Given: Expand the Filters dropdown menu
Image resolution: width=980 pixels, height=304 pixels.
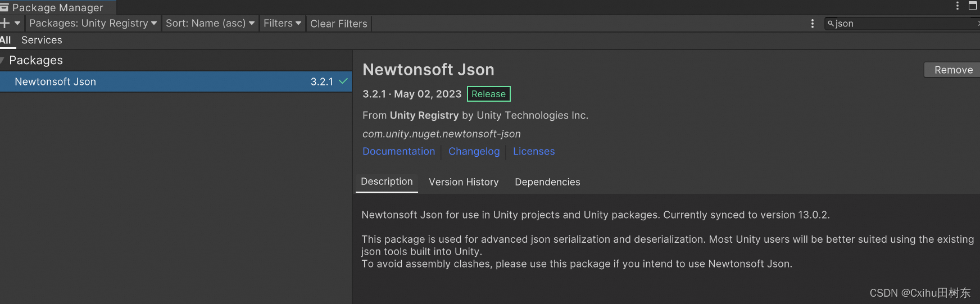Looking at the screenshot, I should click(282, 23).
